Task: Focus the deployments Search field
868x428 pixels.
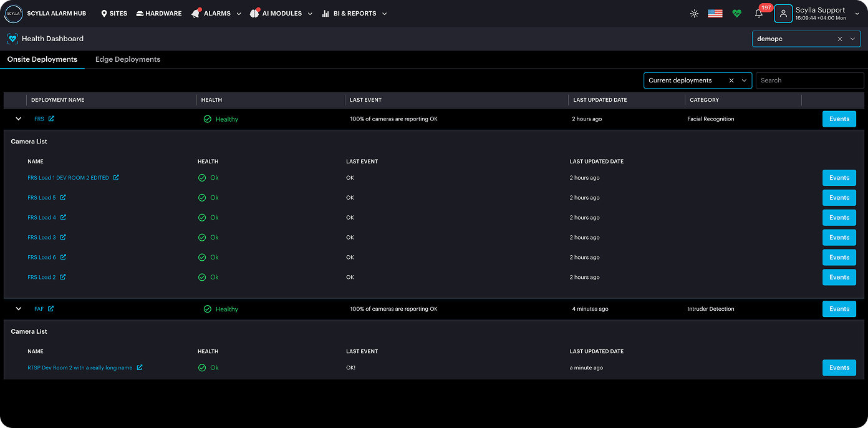Action: click(x=809, y=80)
